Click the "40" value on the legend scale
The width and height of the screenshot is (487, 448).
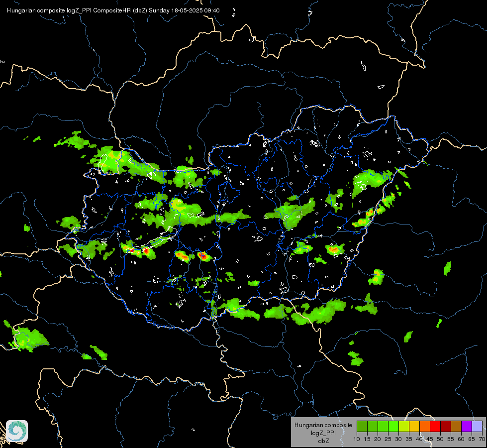pyautogui.click(x=419, y=440)
